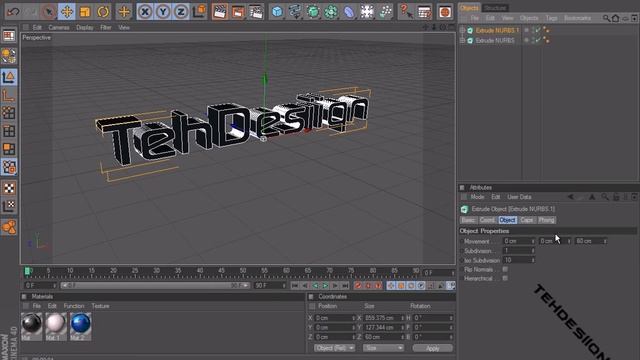Open the render settings clapperboard
Viewport: 640px width, 360px height.
tap(256, 12)
